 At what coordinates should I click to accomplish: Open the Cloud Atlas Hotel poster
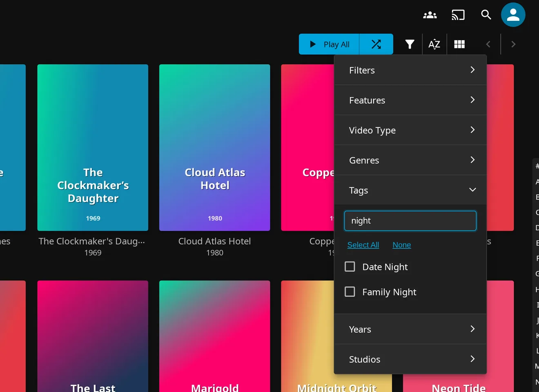coord(215,147)
